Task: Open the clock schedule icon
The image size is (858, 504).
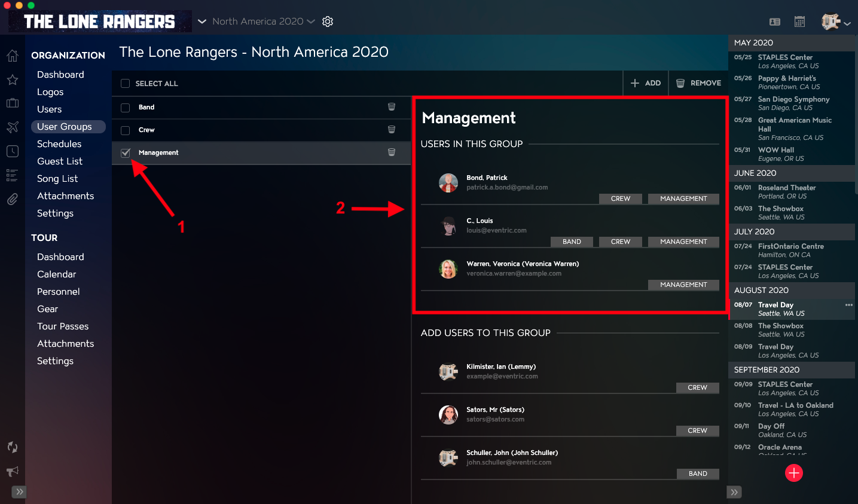Action: click(x=13, y=151)
